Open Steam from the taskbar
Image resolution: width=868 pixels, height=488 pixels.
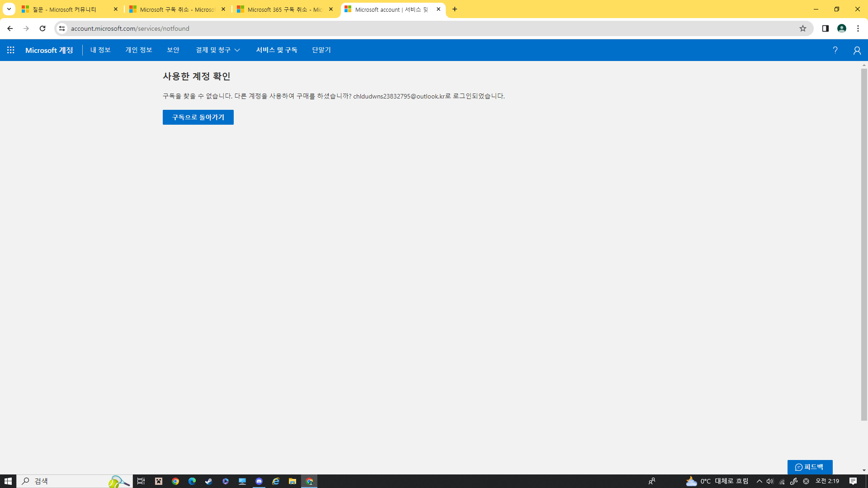(209, 481)
